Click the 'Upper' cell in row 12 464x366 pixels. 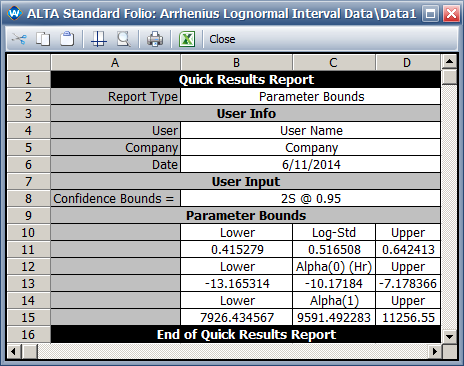point(408,267)
